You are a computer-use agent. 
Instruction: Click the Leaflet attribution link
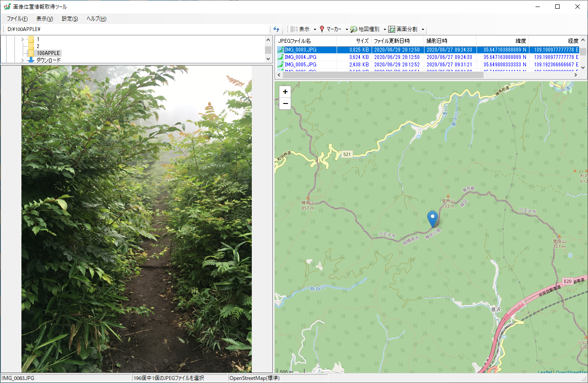(545, 373)
